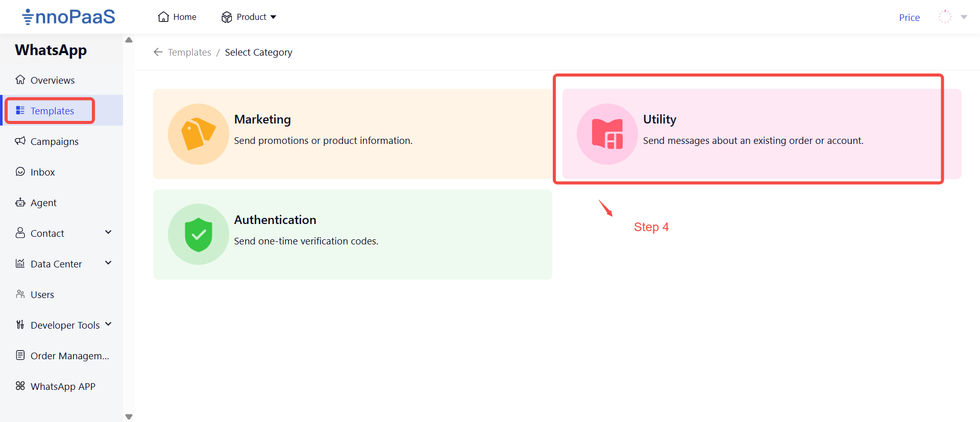
Task: Click the Data Center chart icon
Action: pos(20,263)
